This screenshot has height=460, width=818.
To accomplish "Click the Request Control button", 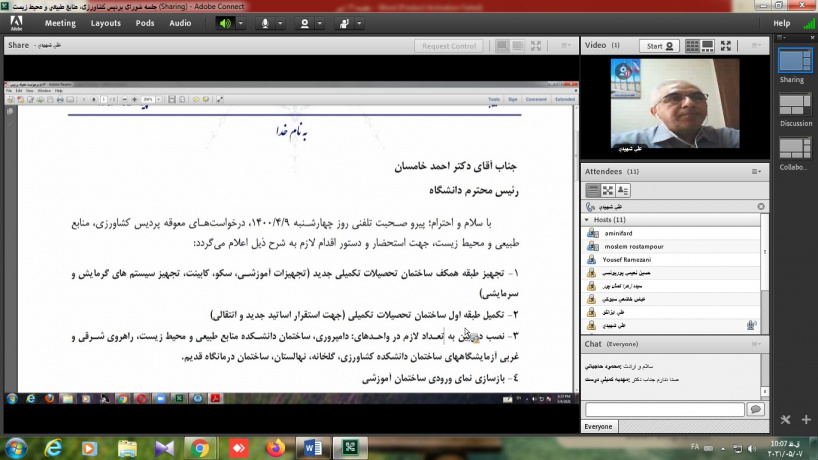I will click(449, 45).
